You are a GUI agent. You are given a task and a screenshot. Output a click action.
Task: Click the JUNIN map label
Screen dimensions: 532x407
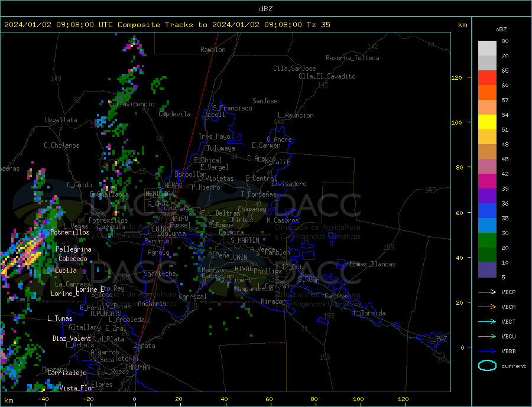(239, 258)
